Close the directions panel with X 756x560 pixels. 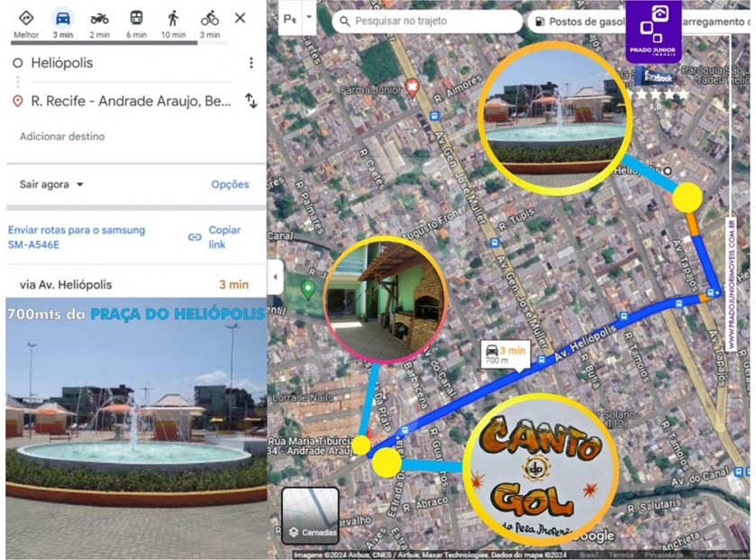click(240, 18)
